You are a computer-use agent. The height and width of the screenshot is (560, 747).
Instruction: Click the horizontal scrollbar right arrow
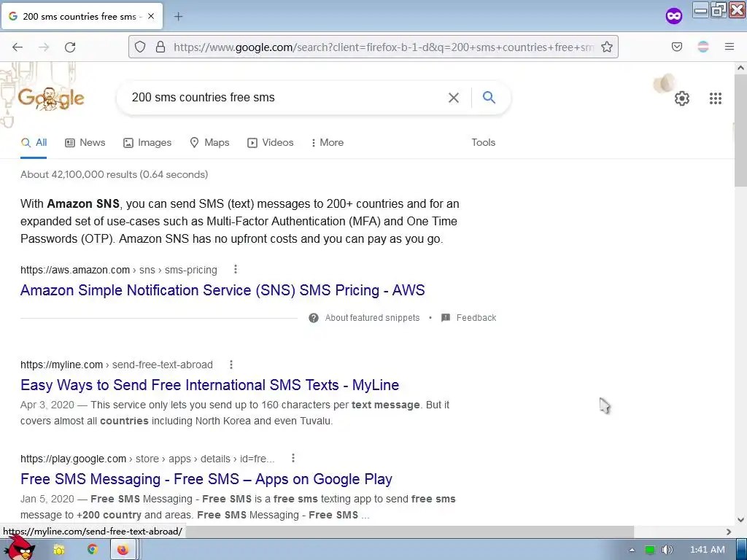click(729, 532)
